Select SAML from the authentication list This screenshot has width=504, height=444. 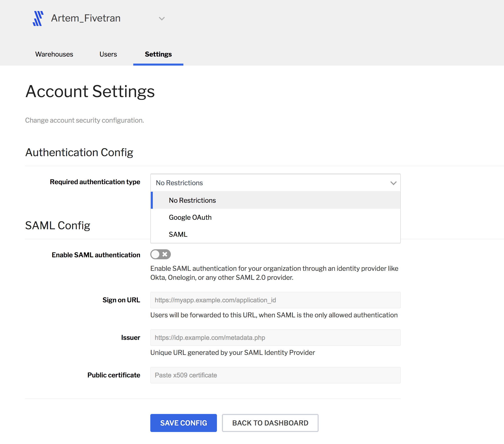coord(275,234)
